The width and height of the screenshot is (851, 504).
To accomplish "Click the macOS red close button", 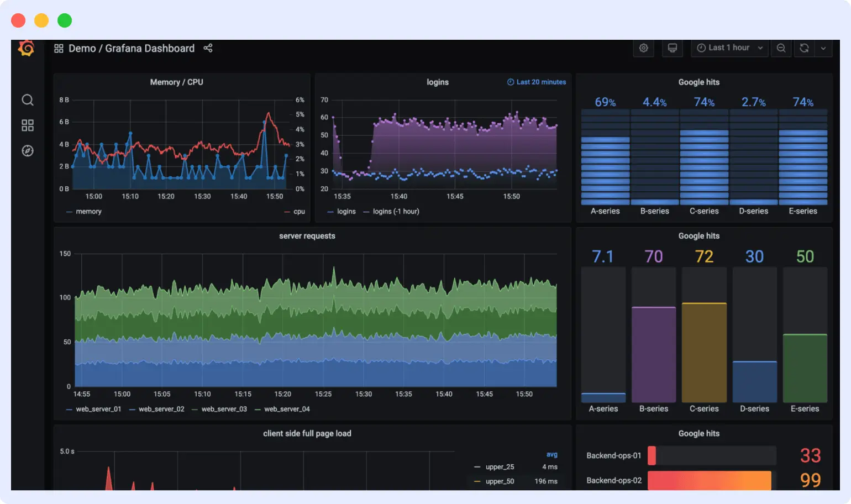I will tap(18, 20).
